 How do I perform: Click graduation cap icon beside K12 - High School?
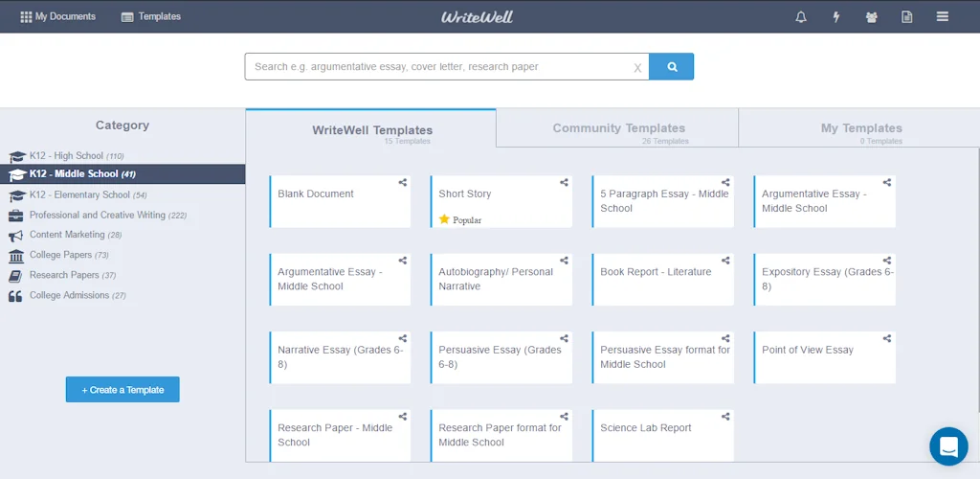click(17, 156)
